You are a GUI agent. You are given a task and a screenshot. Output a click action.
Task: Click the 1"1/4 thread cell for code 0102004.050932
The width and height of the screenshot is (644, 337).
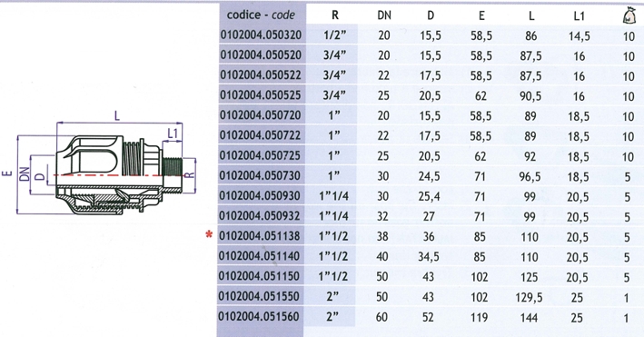[x=333, y=216]
